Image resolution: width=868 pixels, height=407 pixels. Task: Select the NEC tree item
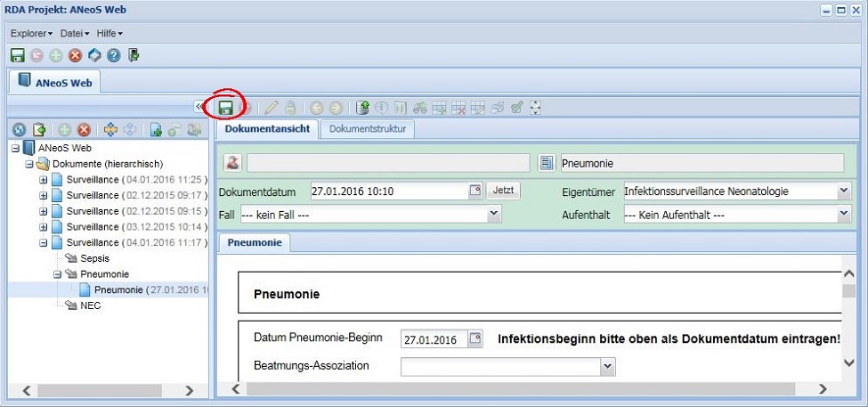90,305
